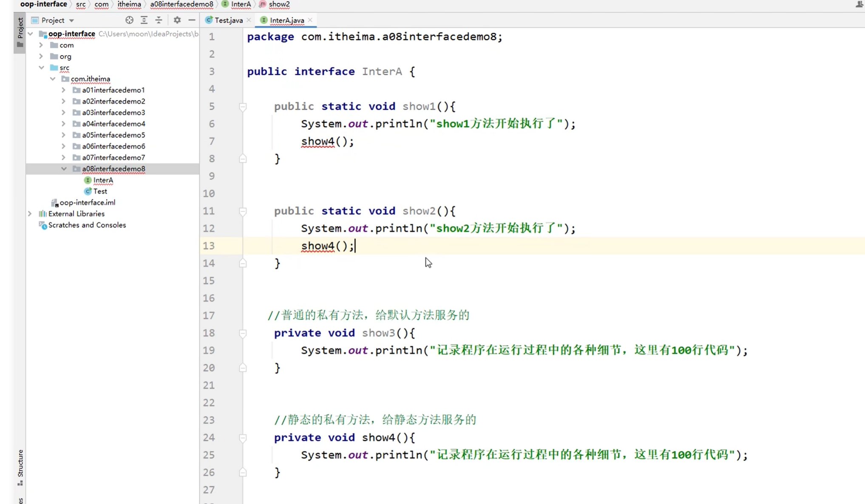The image size is (865, 504).
Task: Click line number 19 in the gutter
Action: 209,351
